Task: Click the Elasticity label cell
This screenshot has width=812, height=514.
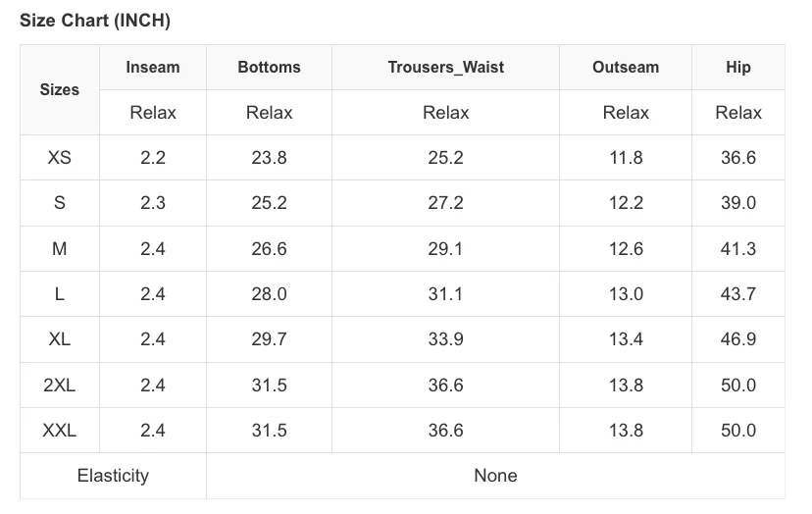Action: pyautogui.click(x=113, y=476)
